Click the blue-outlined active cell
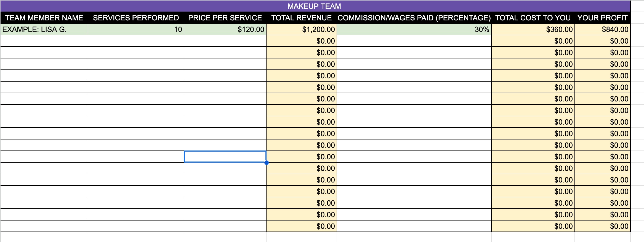Viewport: 644px width, 242px height. (x=225, y=157)
